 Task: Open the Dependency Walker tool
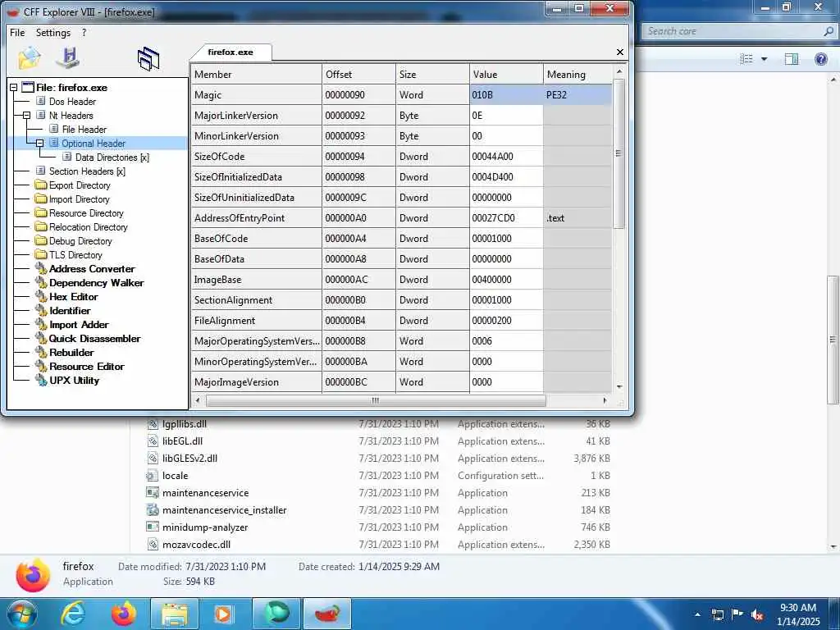[97, 283]
